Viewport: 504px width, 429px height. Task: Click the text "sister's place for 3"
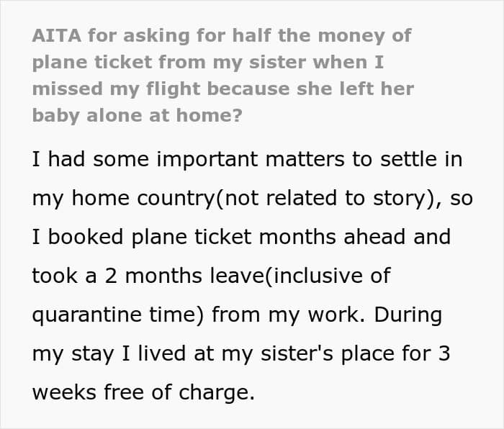pyautogui.click(x=355, y=354)
